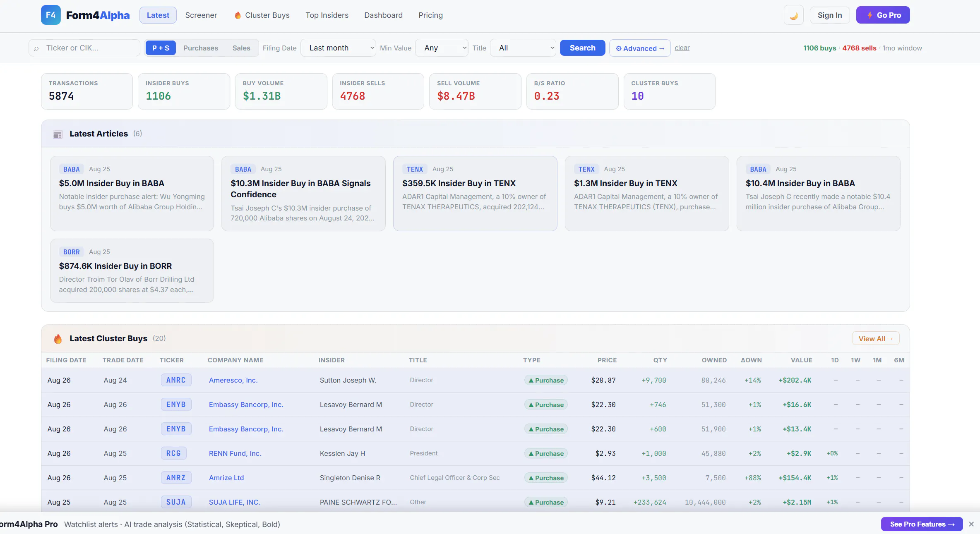Open Amrize Ltd company link

pyautogui.click(x=226, y=478)
